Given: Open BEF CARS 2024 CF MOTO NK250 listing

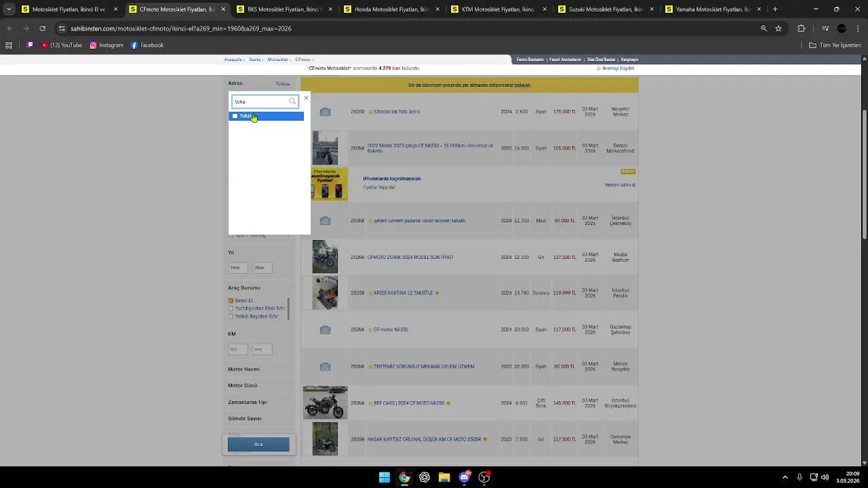Looking at the screenshot, I should click(x=409, y=403).
